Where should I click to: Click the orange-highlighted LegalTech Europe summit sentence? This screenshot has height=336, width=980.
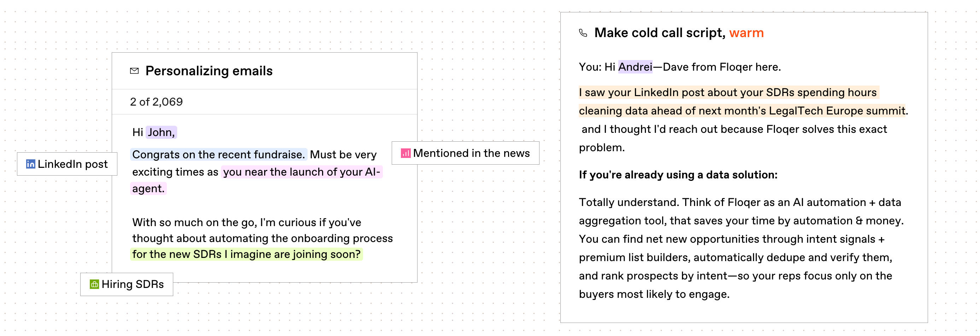point(741,111)
